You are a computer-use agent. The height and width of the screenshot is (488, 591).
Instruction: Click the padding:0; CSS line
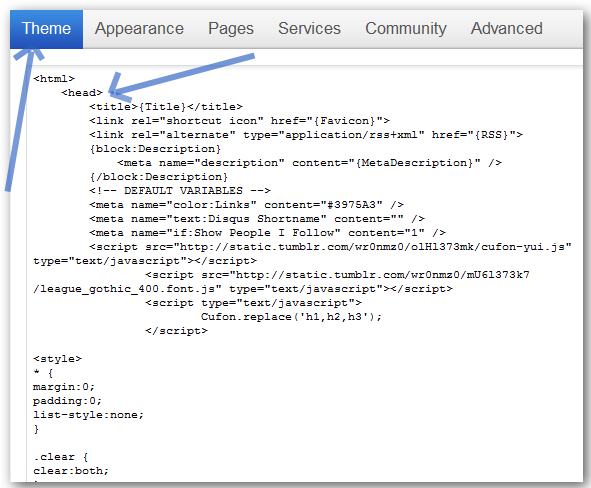coord(67,401)
